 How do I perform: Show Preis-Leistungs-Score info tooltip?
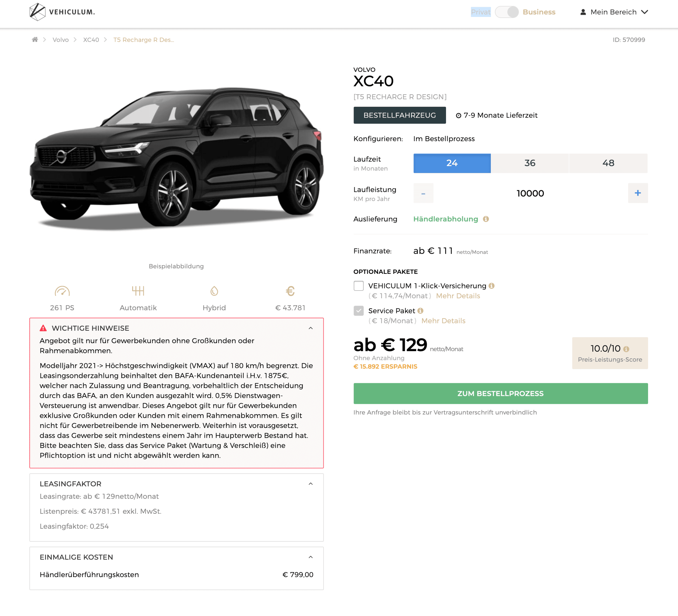[x=626, y=349]
